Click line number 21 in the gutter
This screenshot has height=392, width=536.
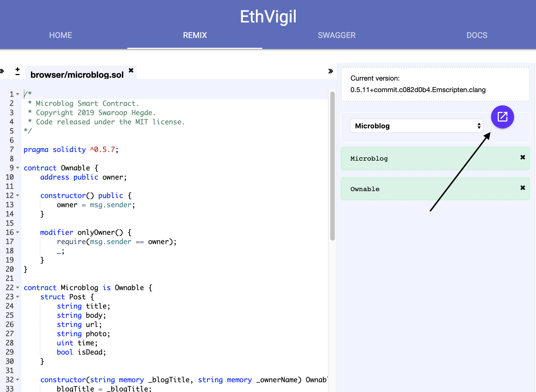coord(10,278)
